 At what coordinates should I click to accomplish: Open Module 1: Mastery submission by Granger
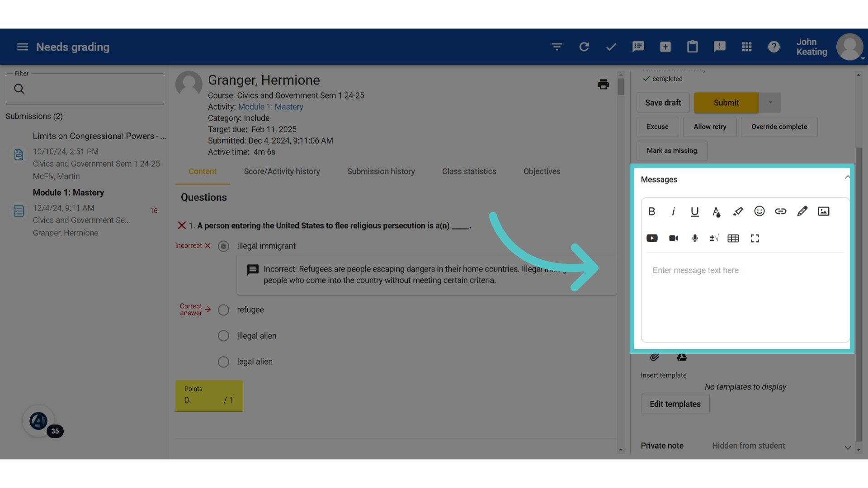click(x=86, y=212)
